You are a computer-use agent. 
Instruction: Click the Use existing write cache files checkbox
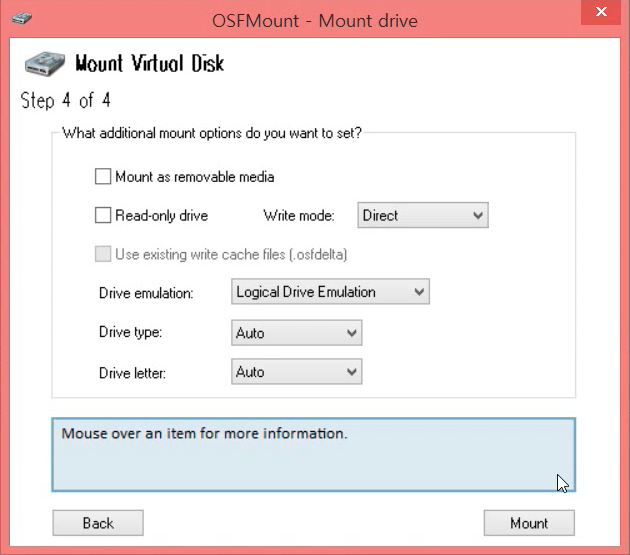coord(103,254)
